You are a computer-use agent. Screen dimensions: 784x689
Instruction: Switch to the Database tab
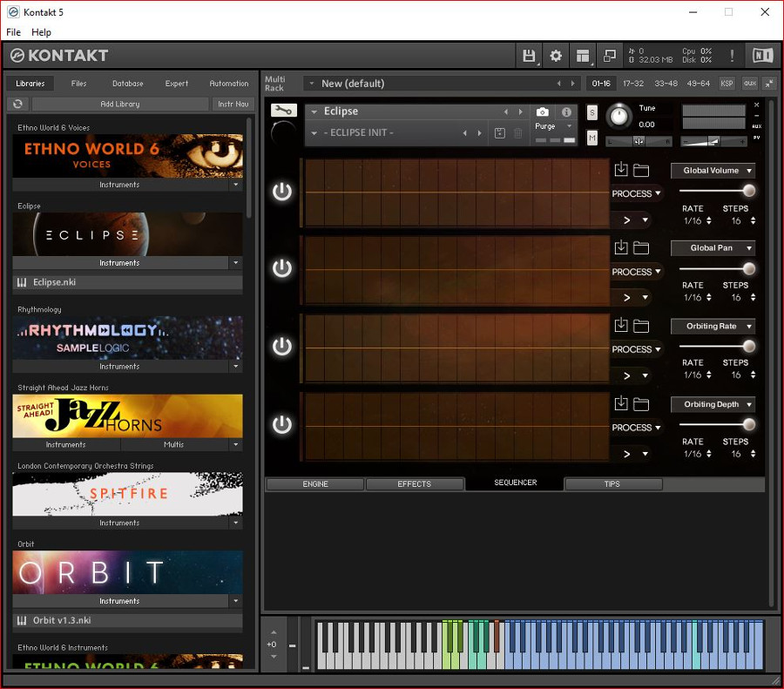point(127,84)
